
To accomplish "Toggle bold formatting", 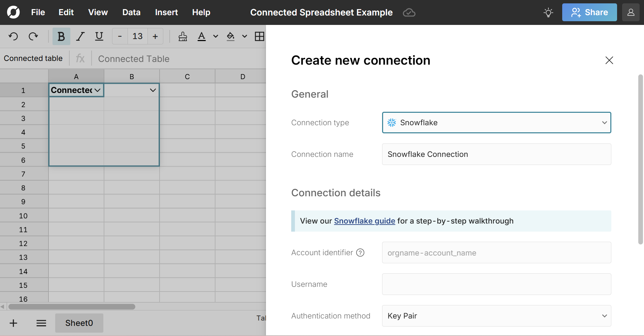I will click(x=61, y=36).
